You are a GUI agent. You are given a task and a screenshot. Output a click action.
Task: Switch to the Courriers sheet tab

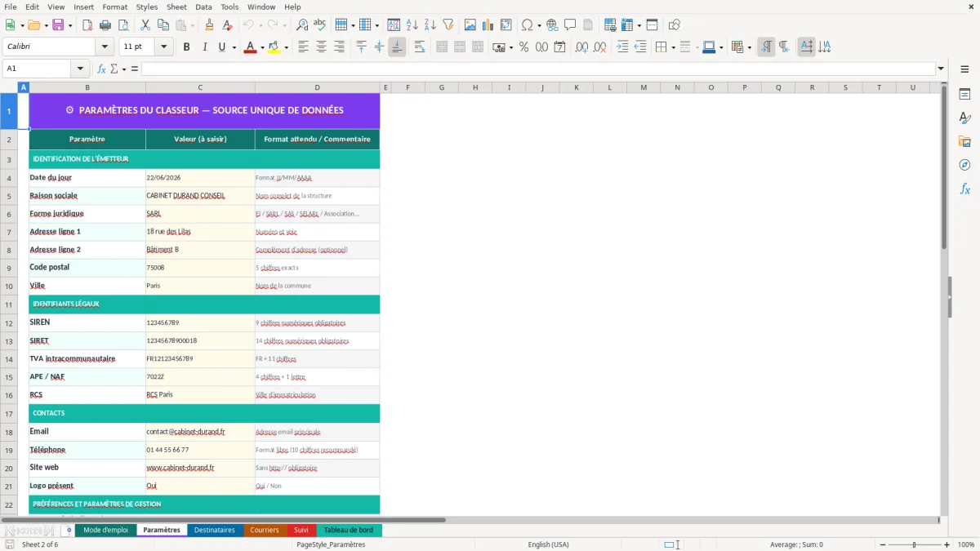[x=265, y=530]
